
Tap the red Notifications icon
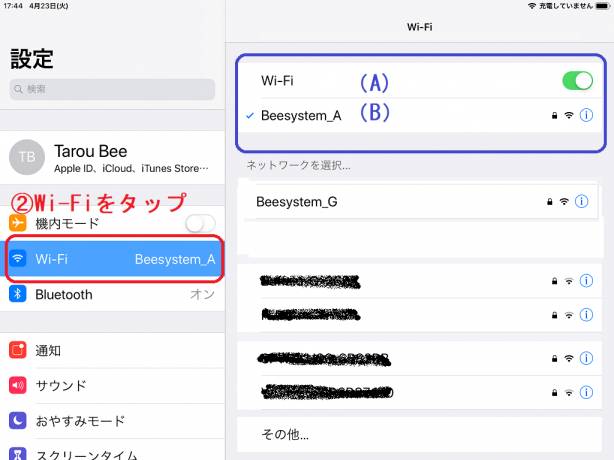click(18, 350)
